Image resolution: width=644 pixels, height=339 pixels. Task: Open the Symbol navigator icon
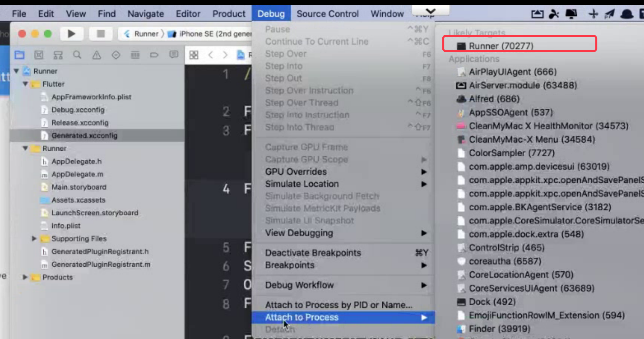click(x=58, y=55)
